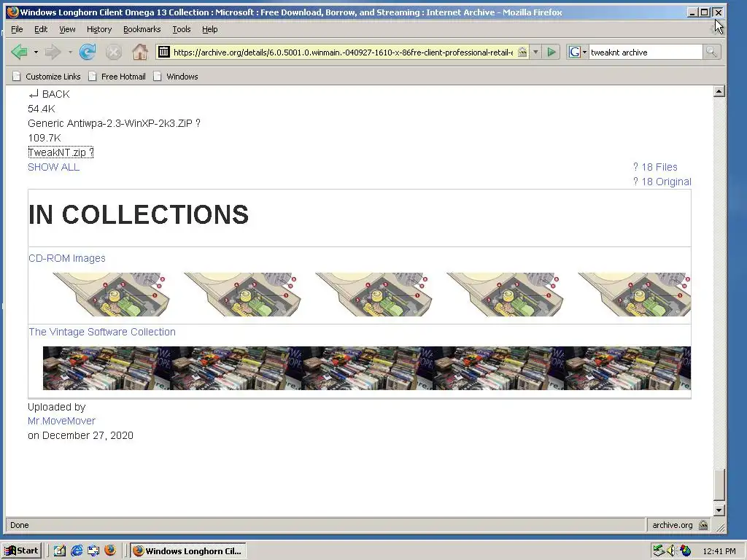Click the BACK link on the page
This screenshot has width=747, height=560.
(49, 94)
